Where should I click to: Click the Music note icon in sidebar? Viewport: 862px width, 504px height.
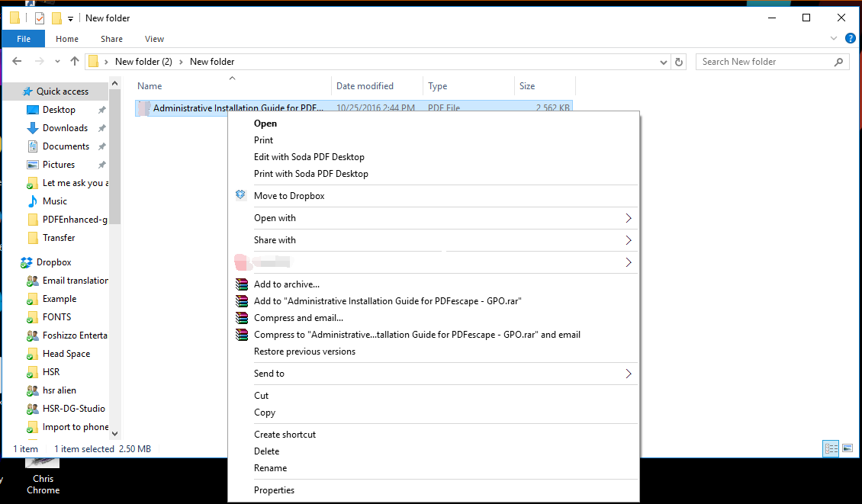[x=33, y=201]
